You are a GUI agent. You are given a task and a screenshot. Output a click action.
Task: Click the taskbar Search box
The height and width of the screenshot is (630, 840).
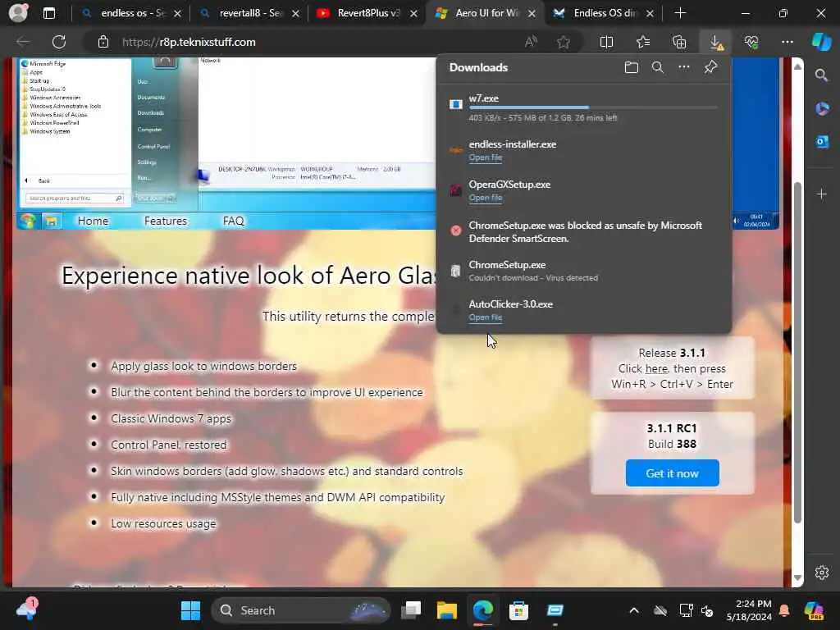pos(301,610)
